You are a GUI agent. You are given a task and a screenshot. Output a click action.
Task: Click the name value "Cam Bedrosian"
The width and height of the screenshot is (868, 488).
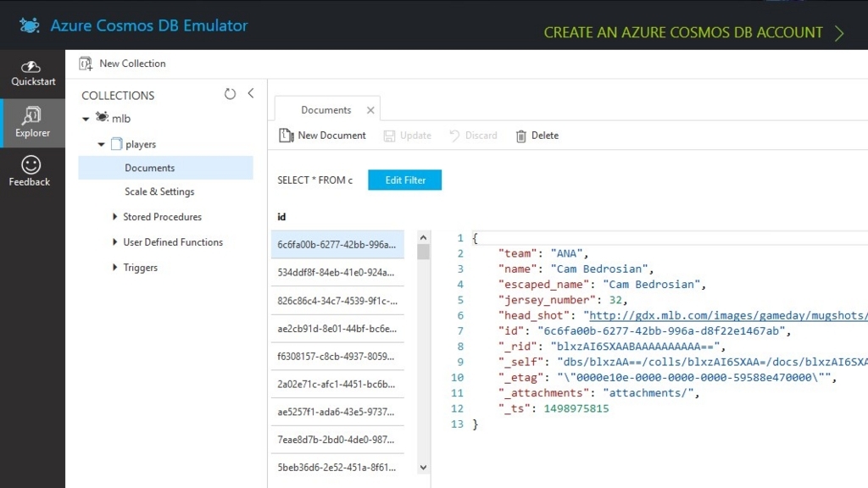coord(599,269)
